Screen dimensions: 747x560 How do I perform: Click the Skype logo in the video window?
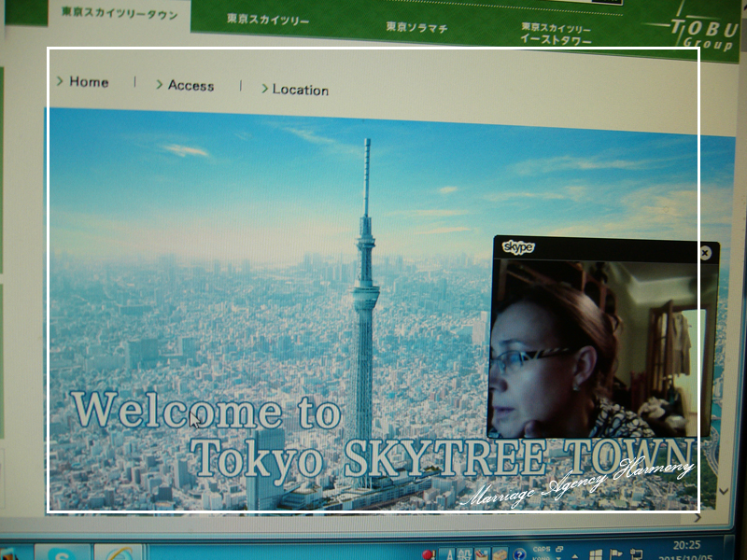(518, 247)
